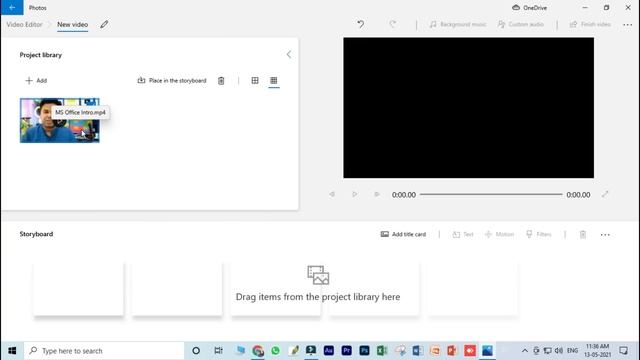Viewport: 640px width, 360px height.
Task: Open Cortana circle on taskbar
Action: pyautogui.click(x=196, y=351)
